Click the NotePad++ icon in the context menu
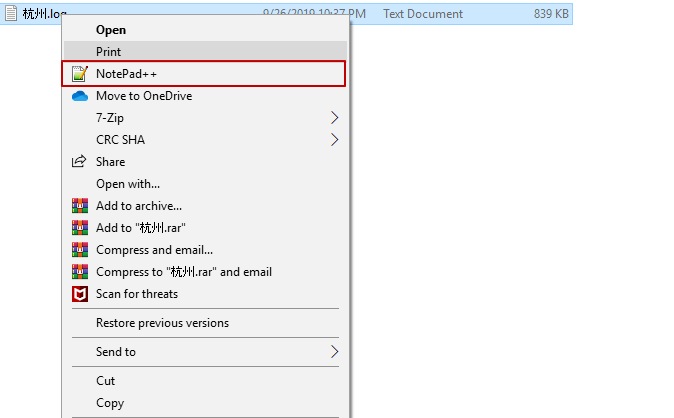The height and width of the screenshot is (418, 674). (x=80, y=74)
